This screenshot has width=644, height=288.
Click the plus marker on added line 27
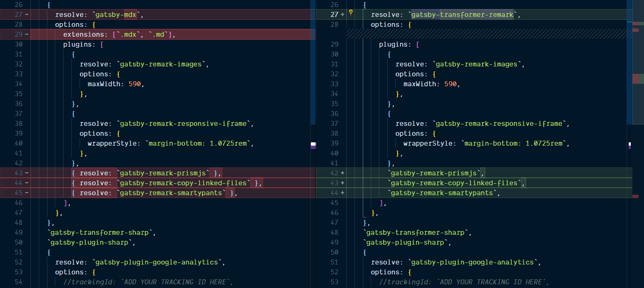pyautogui.click(x=342, y=15)
